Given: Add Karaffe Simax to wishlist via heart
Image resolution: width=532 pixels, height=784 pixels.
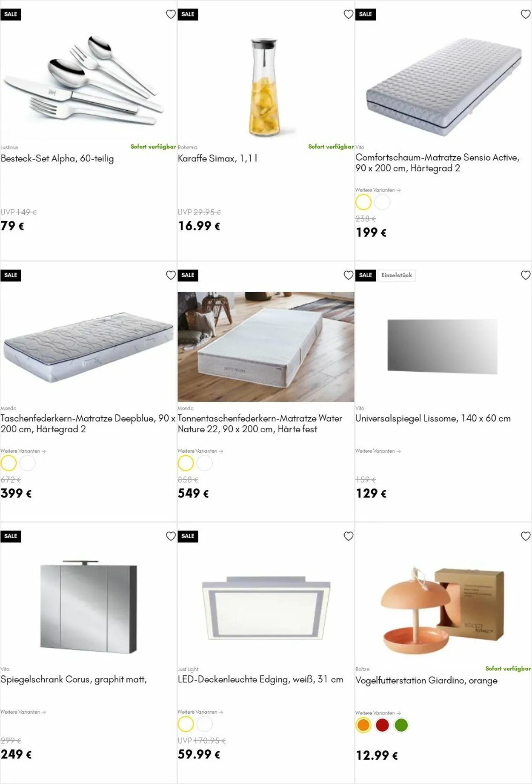Looking at the screenshot, I should (348, 14).
